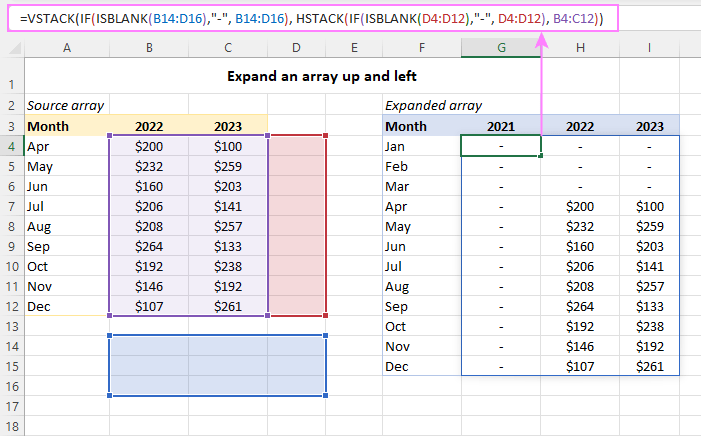Screen dimensions: 701x436
Task: Click the green fill handle of the active cell
Action: click(541, 156)
